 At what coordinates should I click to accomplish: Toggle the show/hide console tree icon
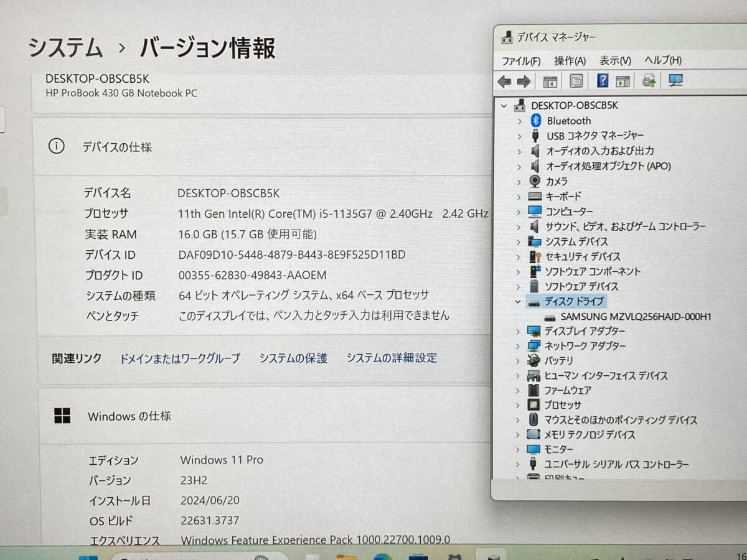click(x=550, y=82)
